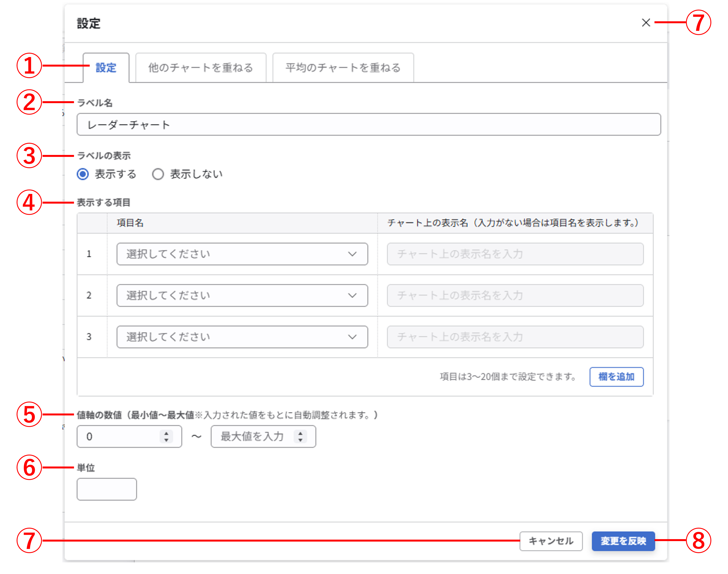
Task: Select the 設定 tab
Action: pos(106,68)
